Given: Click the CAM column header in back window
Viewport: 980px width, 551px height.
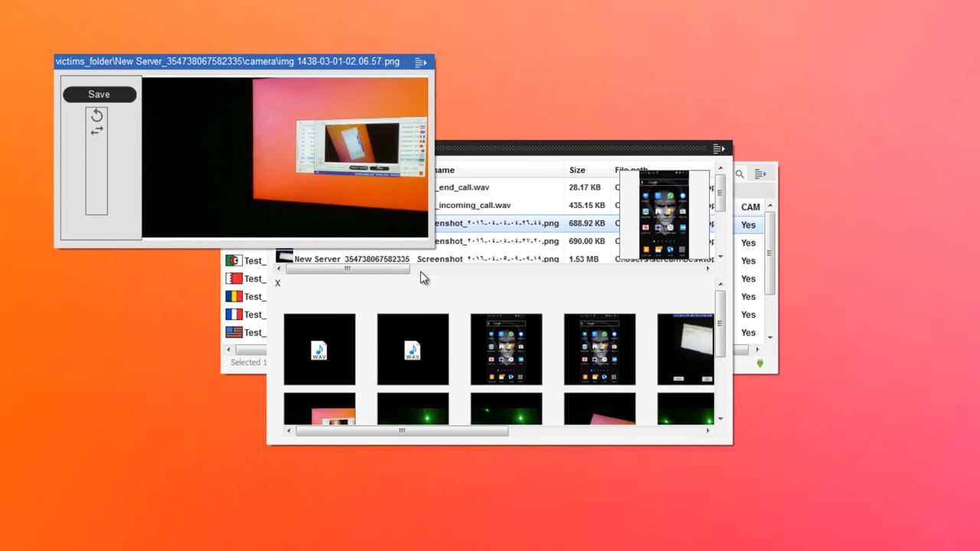Looking at the screenshot, I should [x=750, y=207].
